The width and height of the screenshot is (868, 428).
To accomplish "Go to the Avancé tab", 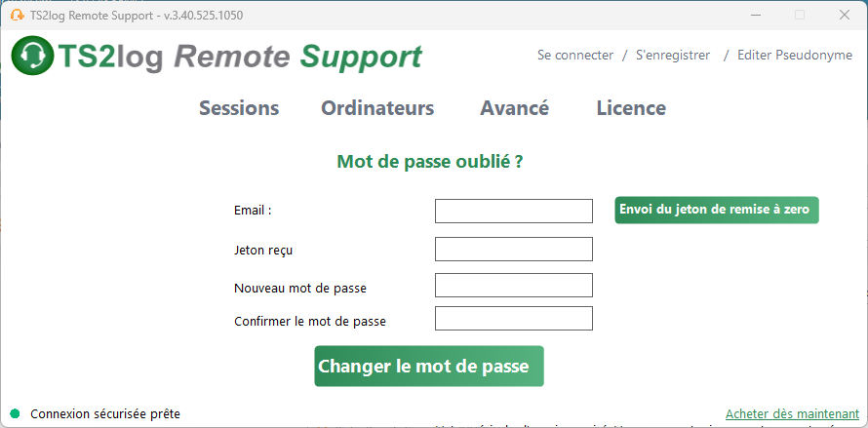I will 514,108.
